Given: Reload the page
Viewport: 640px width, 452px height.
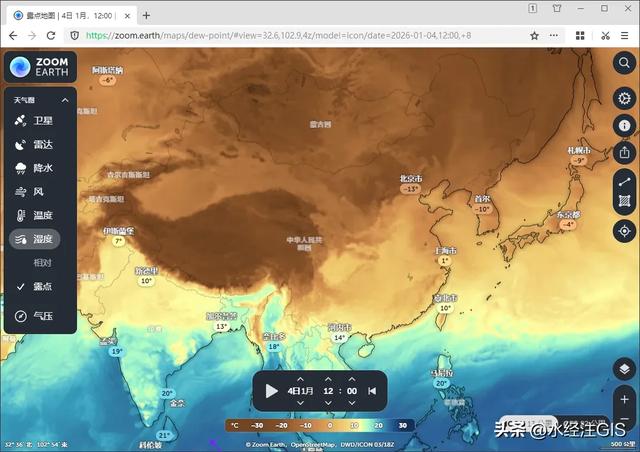Looking at the screenshot, I should click(x=51, y=36).
